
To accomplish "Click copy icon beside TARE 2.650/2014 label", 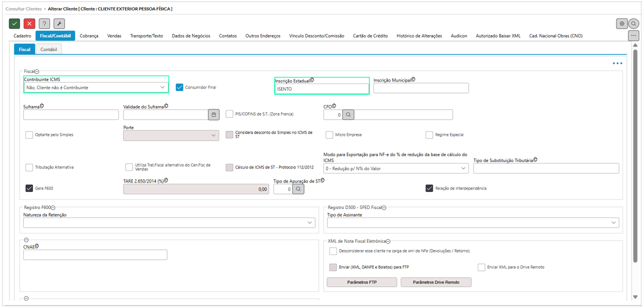I will pos(166,180).
